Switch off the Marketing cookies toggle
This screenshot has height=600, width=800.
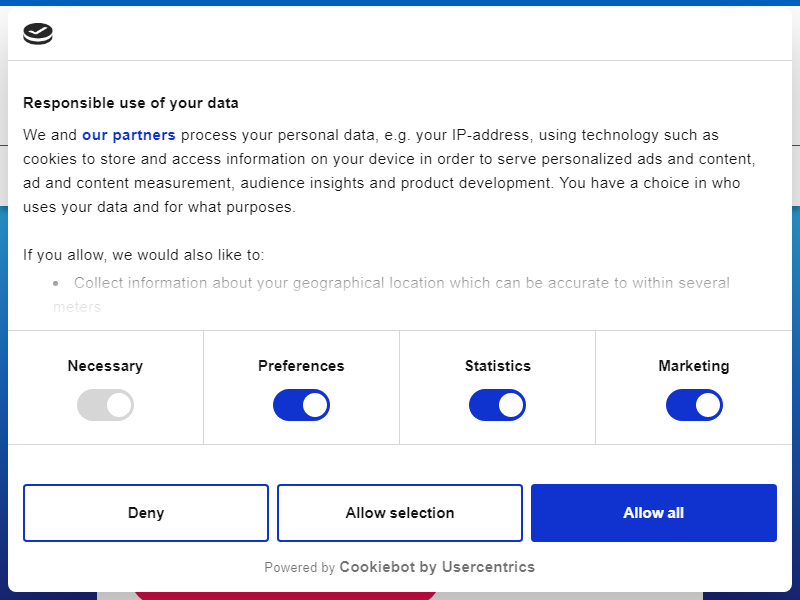pos(694,405)
